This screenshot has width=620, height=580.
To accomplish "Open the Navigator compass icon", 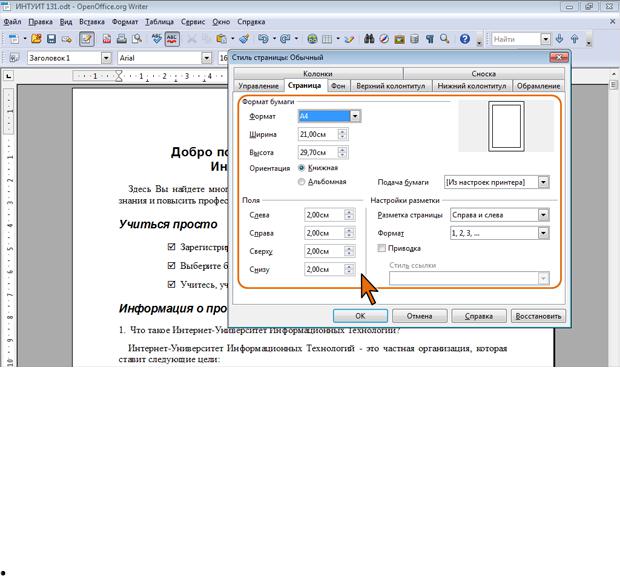I will click(x=384, y=39).
